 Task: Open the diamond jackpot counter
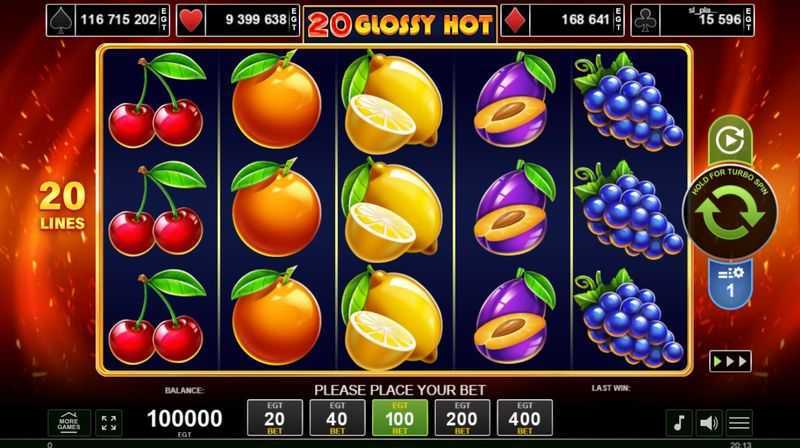tap(562, 20)
